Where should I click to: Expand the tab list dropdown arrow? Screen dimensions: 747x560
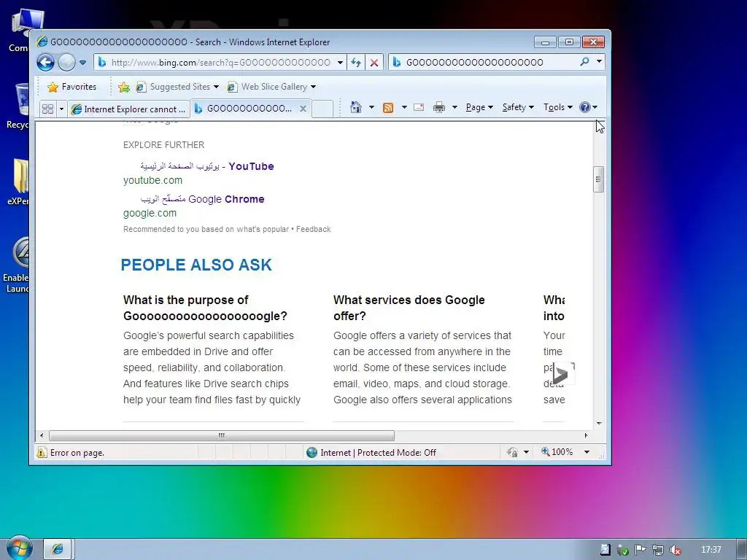(61, 109)
